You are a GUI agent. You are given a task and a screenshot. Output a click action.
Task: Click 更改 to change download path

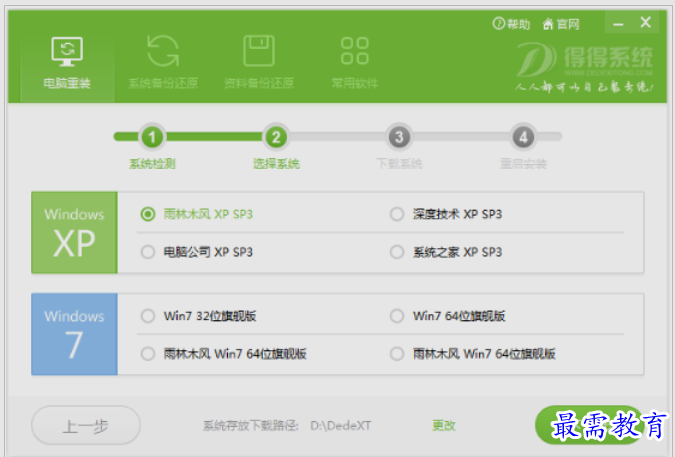[444, 426]
